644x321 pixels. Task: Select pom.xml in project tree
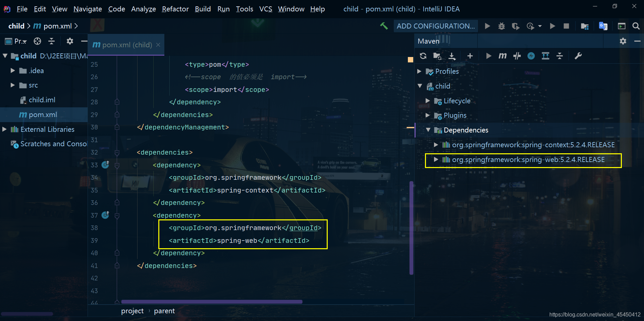click(x=43, y=115)
